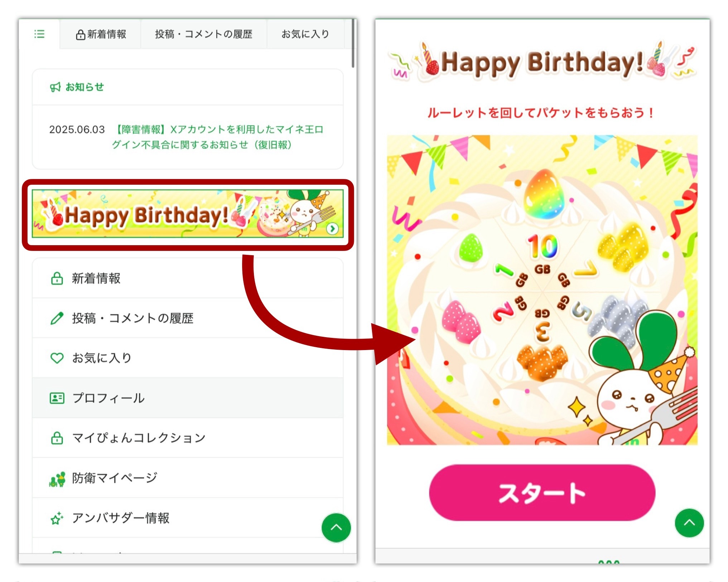Click the green scroll-to-top button in right screen
The height and width of the screenshot is (582, 728).
(689, 523)
